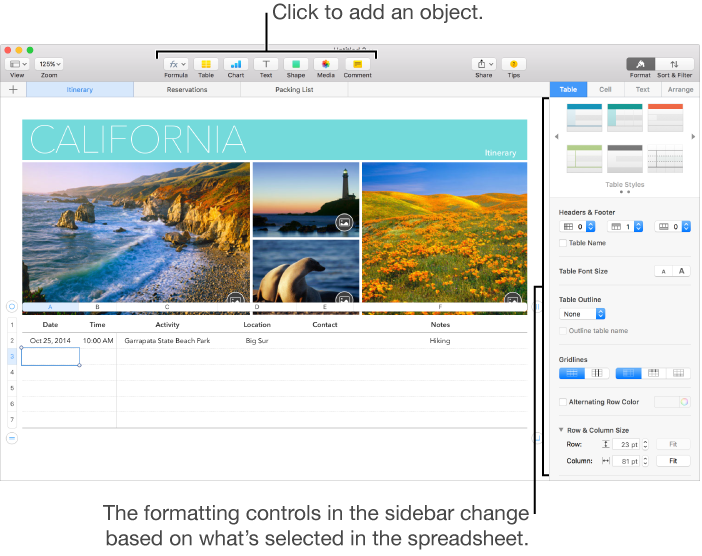Viewport: 702px width, 556px height.
Task: Select the Arrange tab in sidebar
Action: tap(681, 90)
